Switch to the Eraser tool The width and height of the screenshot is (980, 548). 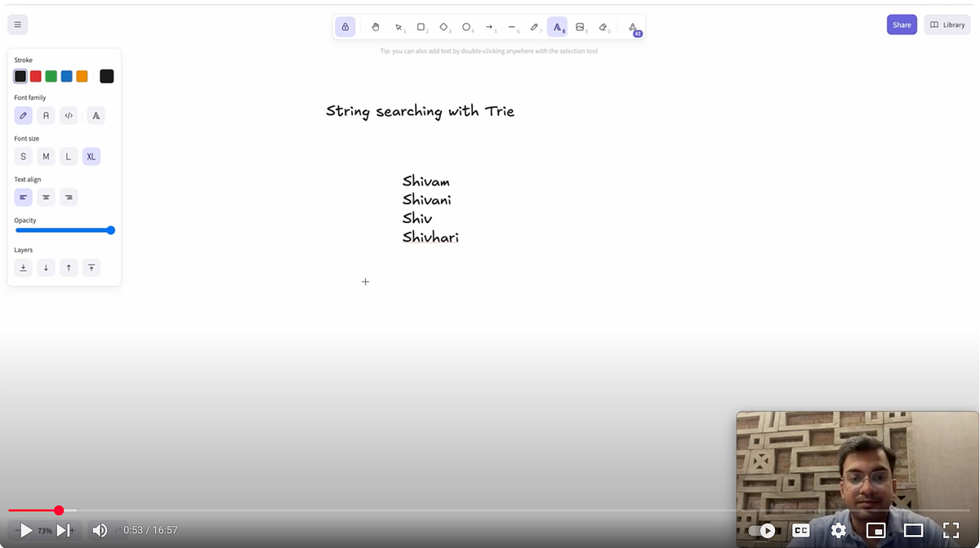pyautogui.click(x=604, y=26)
